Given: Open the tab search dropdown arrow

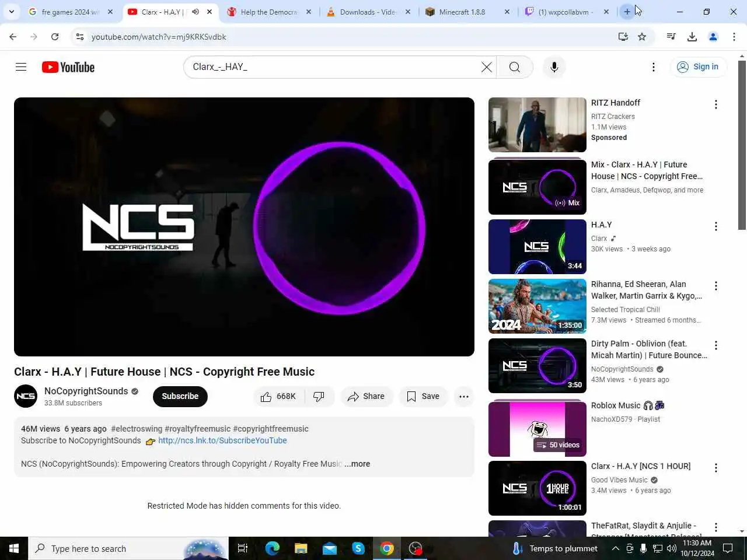Looking at the screenshot, I should 12,12.
